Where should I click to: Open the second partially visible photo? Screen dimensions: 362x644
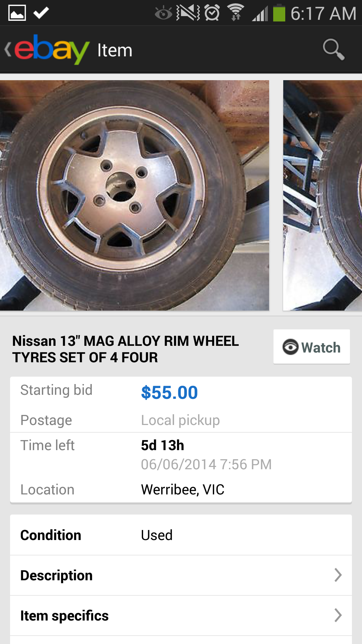322,195
